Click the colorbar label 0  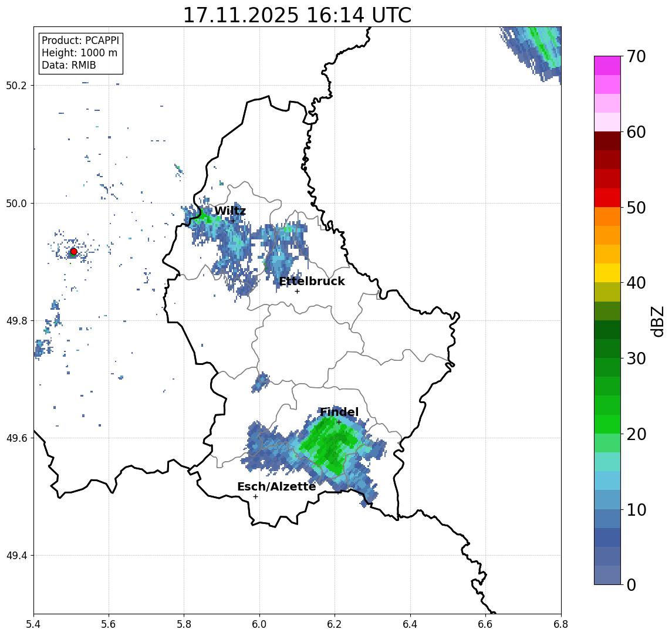tap(632, 584)
